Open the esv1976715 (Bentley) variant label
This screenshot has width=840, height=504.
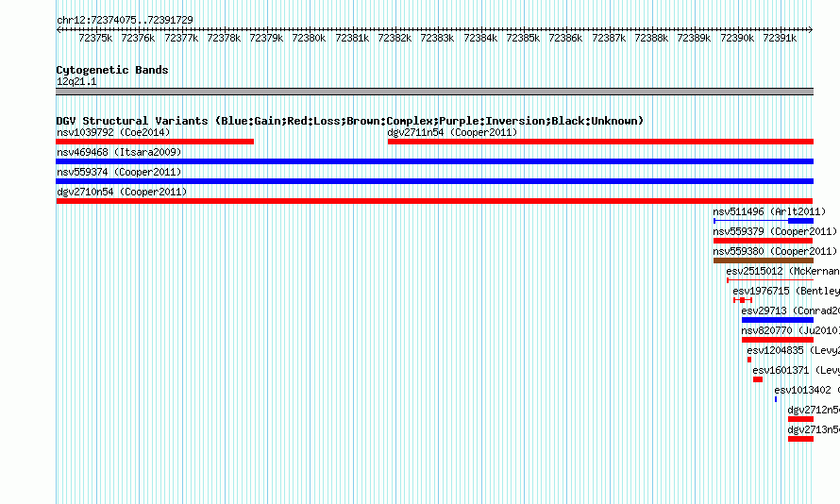786,291
